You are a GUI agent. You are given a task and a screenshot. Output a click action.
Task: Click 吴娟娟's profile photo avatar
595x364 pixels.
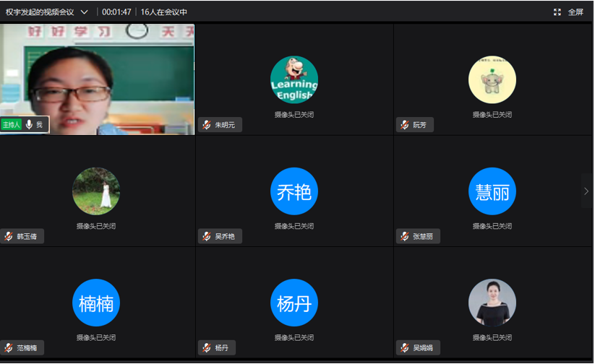coord(492,303)
